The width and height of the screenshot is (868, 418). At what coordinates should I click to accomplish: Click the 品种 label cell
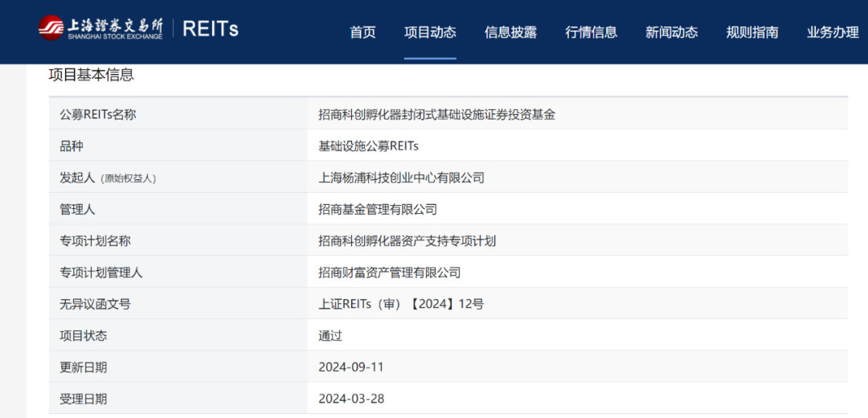178,146
